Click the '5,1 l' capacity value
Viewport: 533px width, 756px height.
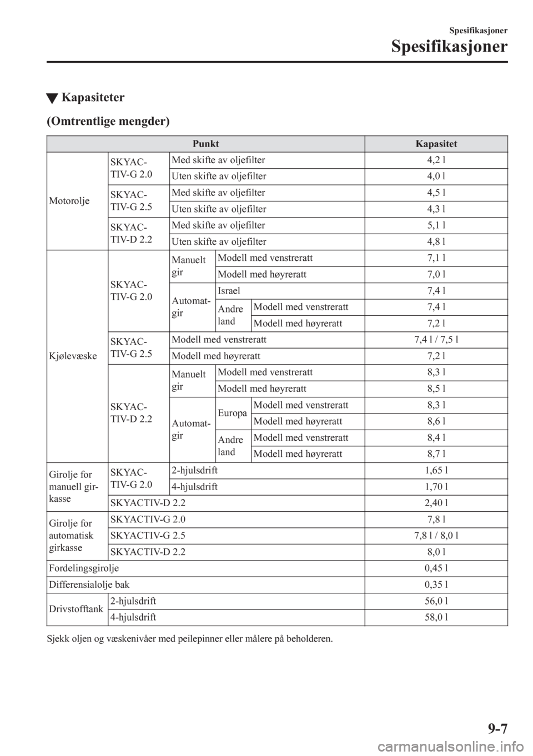tap(436, 225)
